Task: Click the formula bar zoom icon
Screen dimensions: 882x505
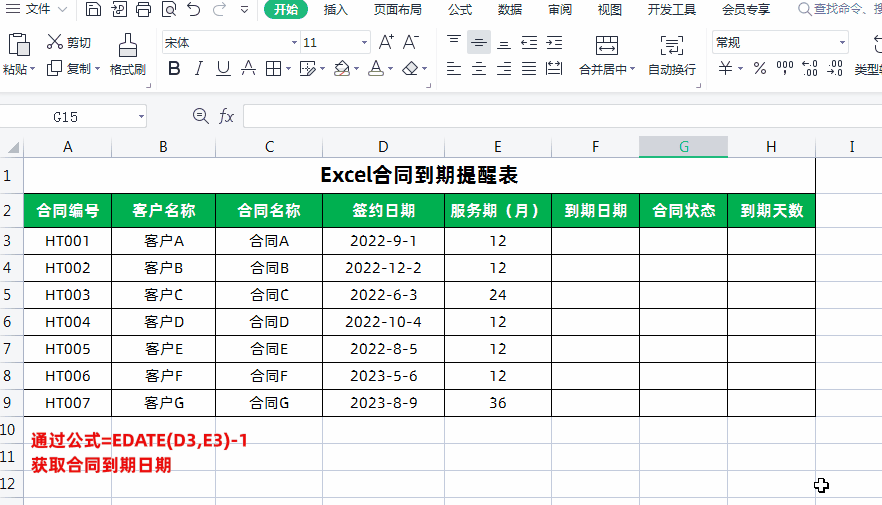Action: [x=201, y=116]
